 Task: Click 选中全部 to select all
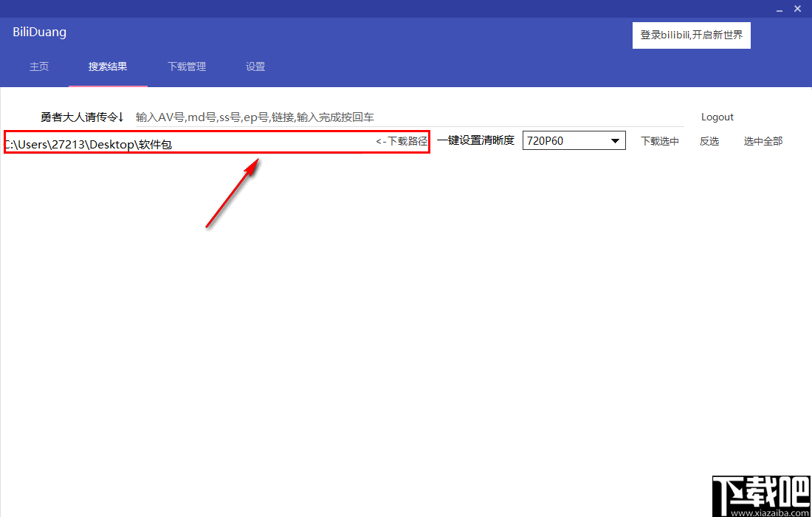[x=763, y=141]
